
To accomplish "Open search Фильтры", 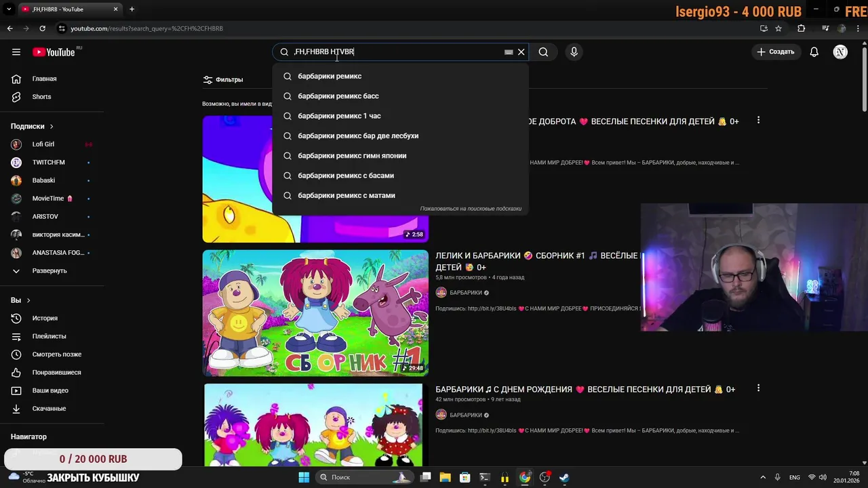I will [x=223, y=80].
